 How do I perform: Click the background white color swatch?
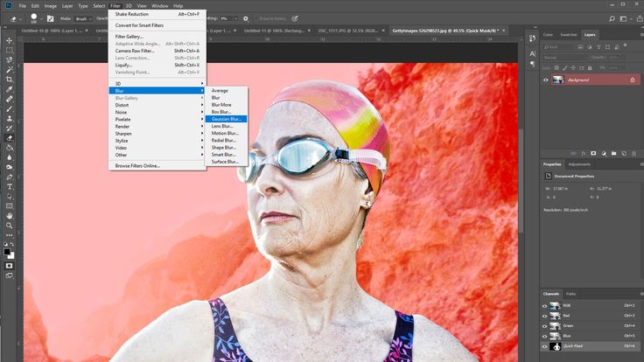pyautogui.click(x=12, y=256)
